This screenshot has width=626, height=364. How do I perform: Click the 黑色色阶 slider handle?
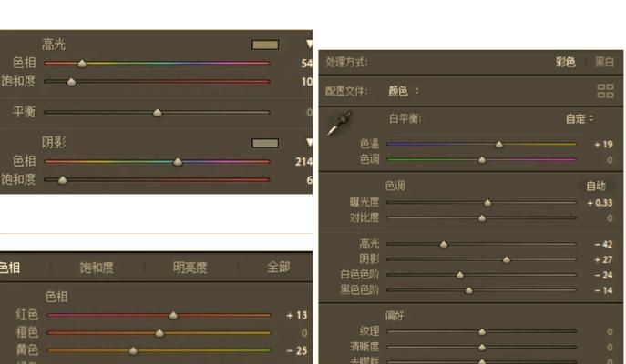[468, 290]
